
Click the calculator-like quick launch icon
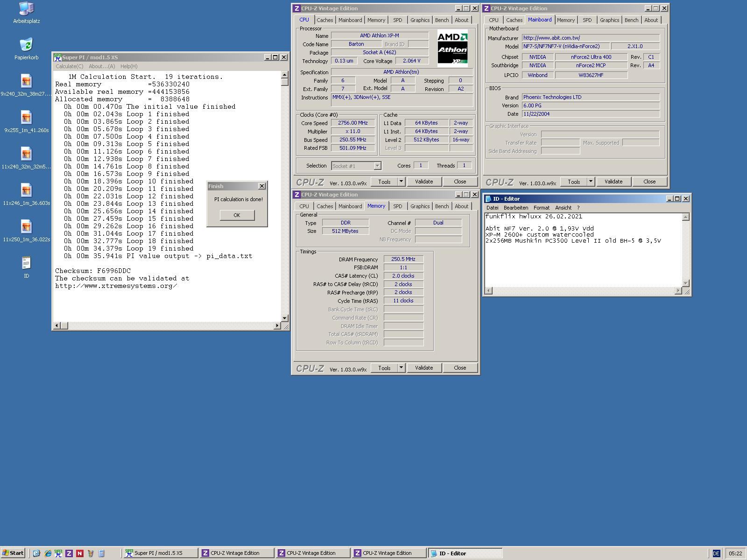101,553
